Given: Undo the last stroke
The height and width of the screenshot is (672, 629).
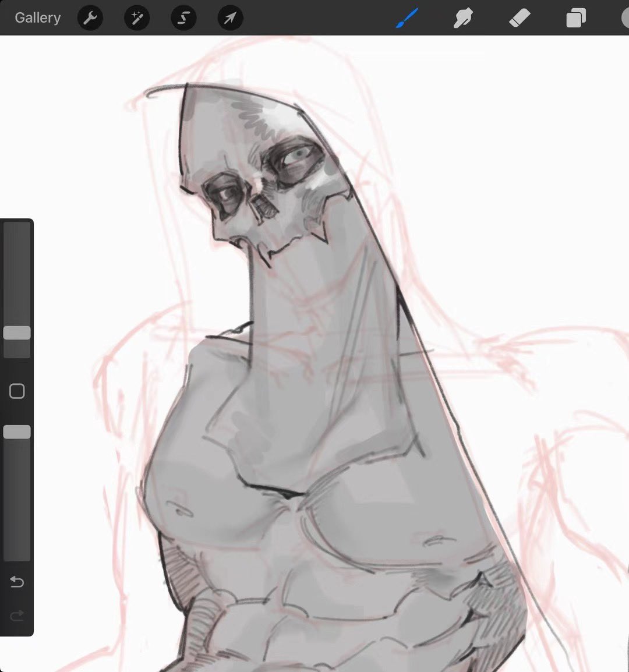Looking at the screenshot, I should (x=17, y=582).
